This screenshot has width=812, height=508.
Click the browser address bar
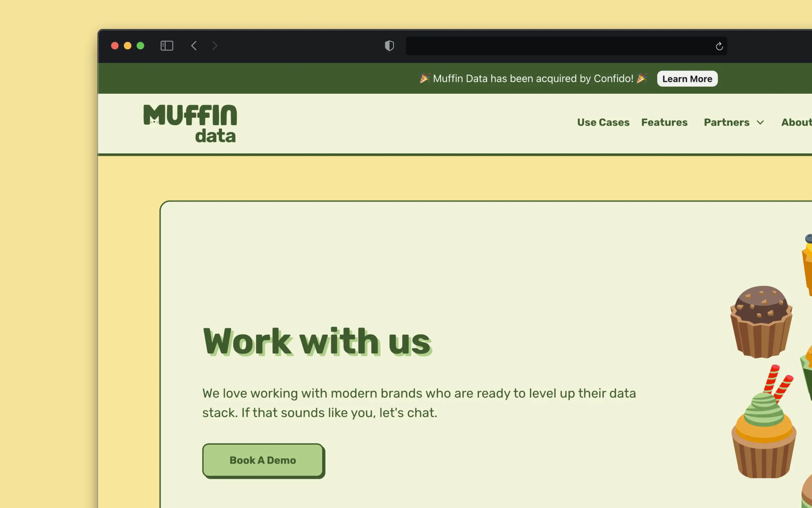566,46
